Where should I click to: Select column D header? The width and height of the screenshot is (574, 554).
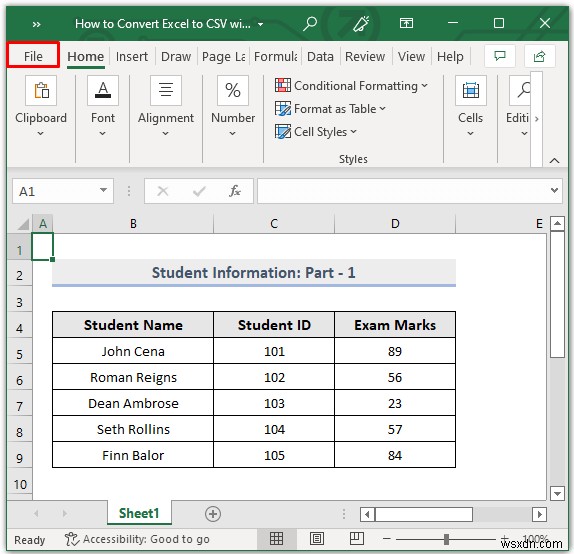[395, 224]
